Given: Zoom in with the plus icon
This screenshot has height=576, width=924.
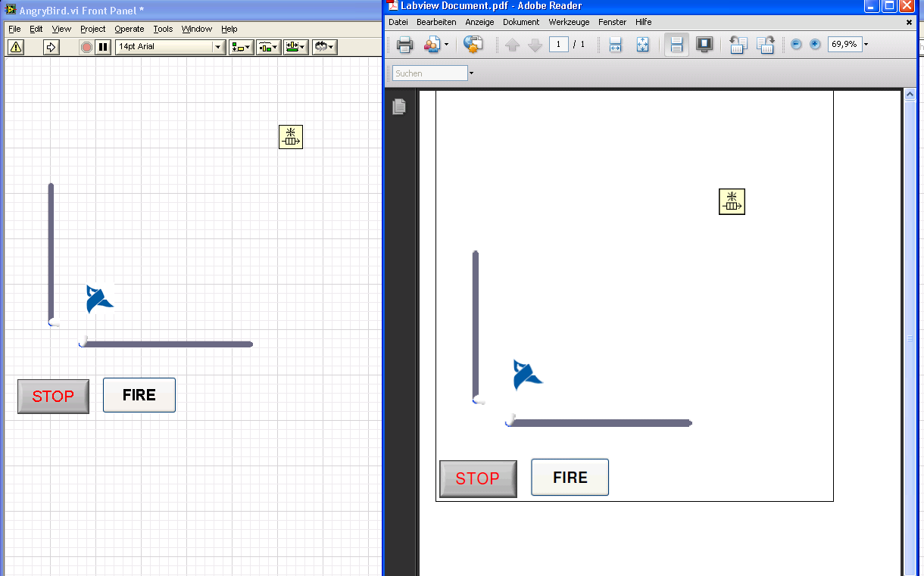Looking at the screenshot, I should click(815, 45).
